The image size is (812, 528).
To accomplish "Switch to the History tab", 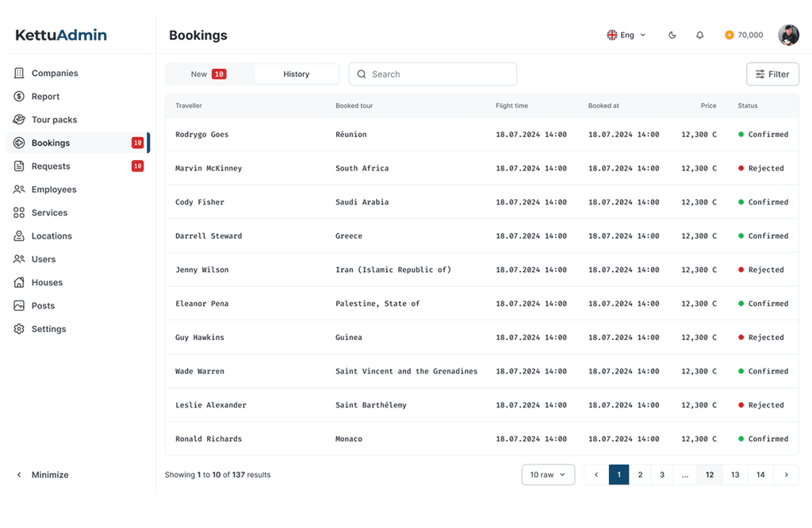I will (296, 74).
